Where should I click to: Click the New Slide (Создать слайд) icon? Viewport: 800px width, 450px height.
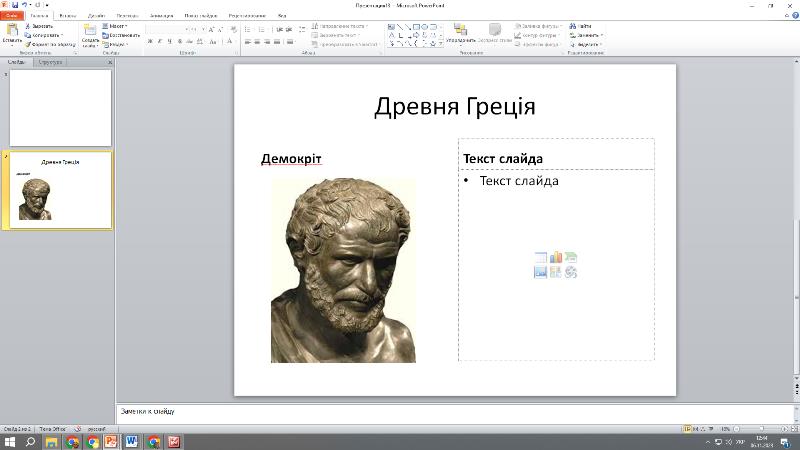tap(90, 31)
